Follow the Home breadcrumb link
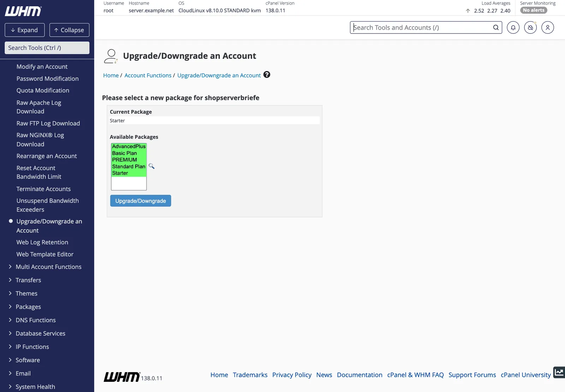The width and height of the screenshot is (565, 392). point(111,76)
